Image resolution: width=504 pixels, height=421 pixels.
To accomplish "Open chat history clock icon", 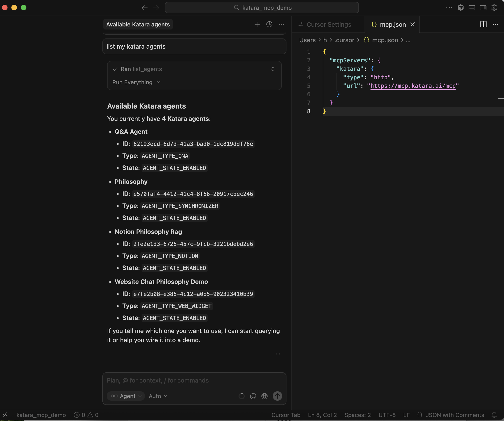I will (x=269, y=25).
